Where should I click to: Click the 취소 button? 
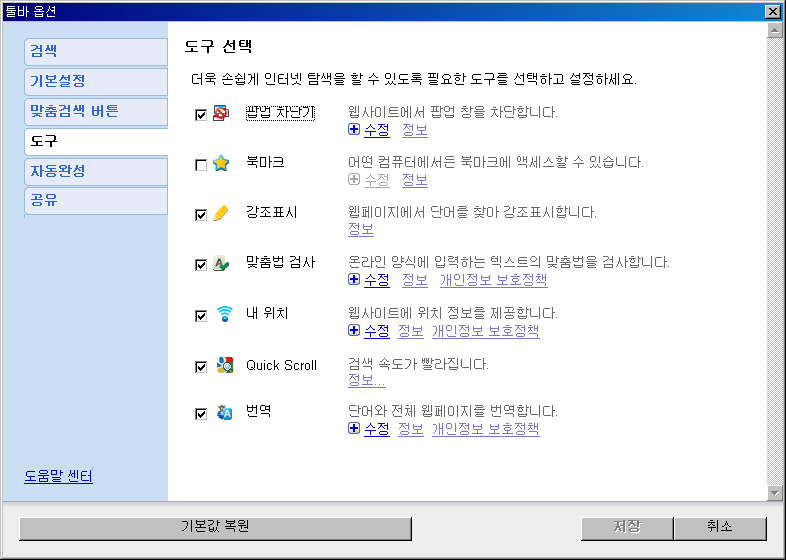(720, 528)
